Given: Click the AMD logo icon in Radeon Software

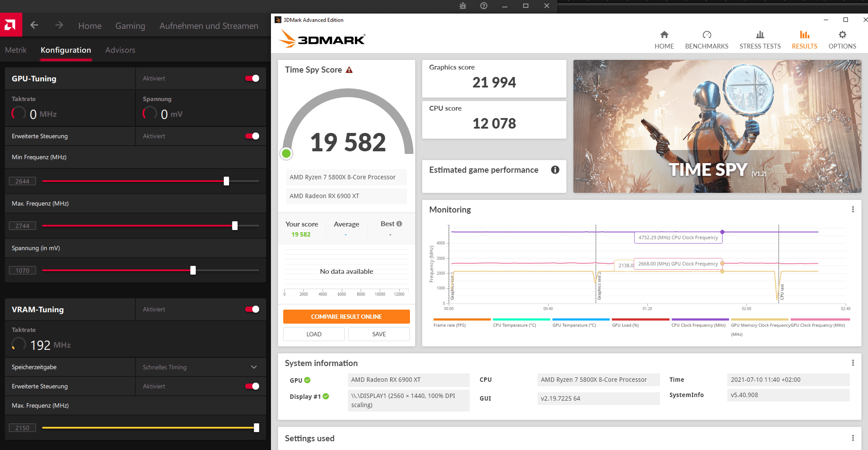Looking at the screenshot, I should coord(10,25).
